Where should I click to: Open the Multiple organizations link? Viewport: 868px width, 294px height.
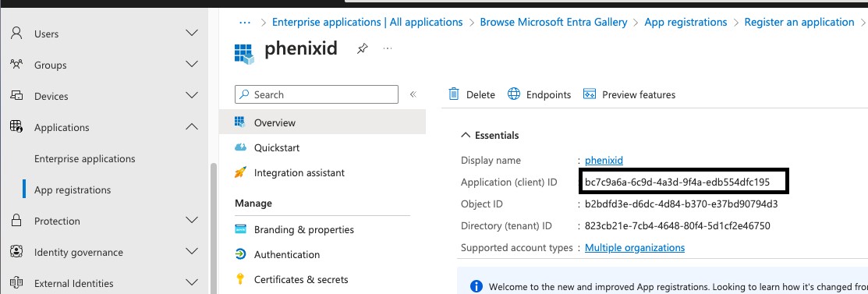coord(635,247)
